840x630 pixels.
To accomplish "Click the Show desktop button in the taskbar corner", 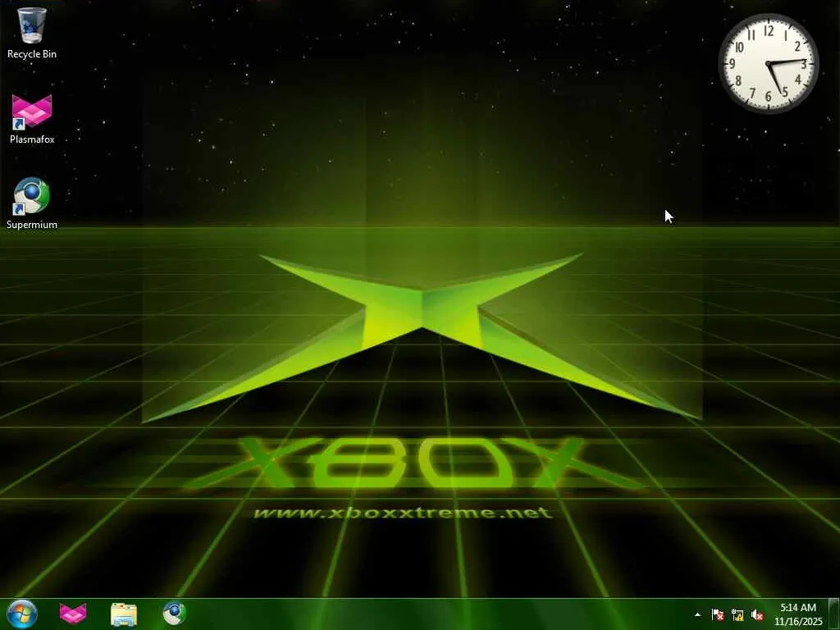I will pyautogui.click(x=833, y=614).
